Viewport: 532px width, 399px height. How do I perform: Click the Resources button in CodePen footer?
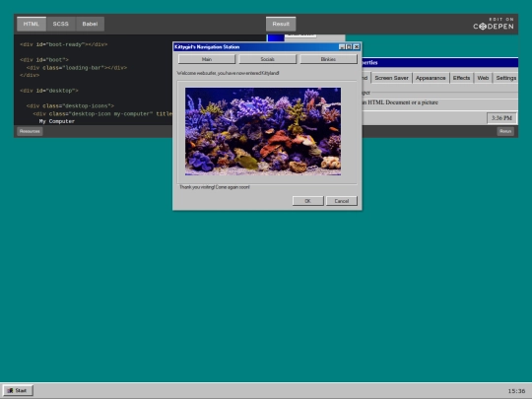point(30,131)
